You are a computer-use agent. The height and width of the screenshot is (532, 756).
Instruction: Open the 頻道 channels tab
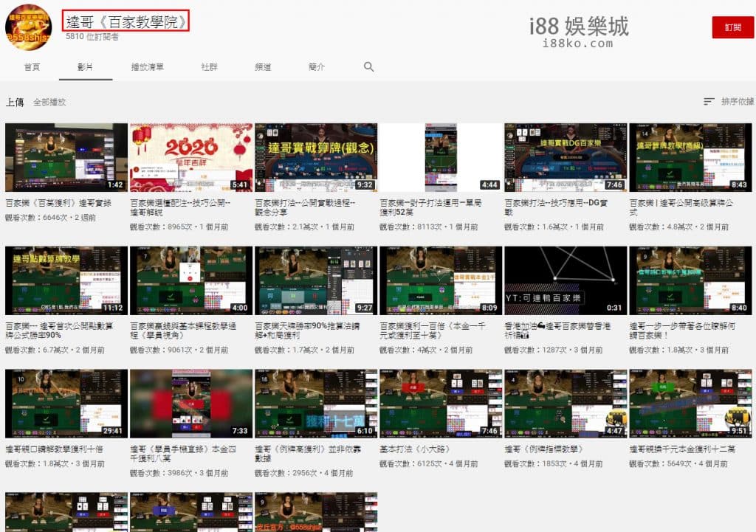pos(263,66)
